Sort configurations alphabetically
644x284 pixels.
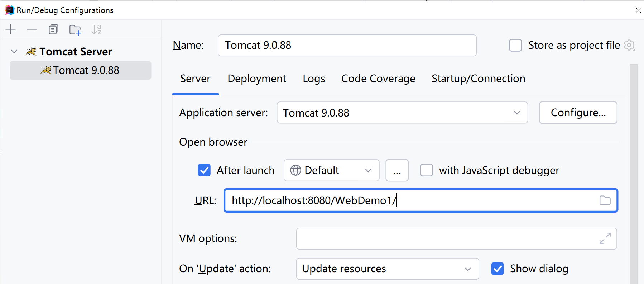click(96, 29)
